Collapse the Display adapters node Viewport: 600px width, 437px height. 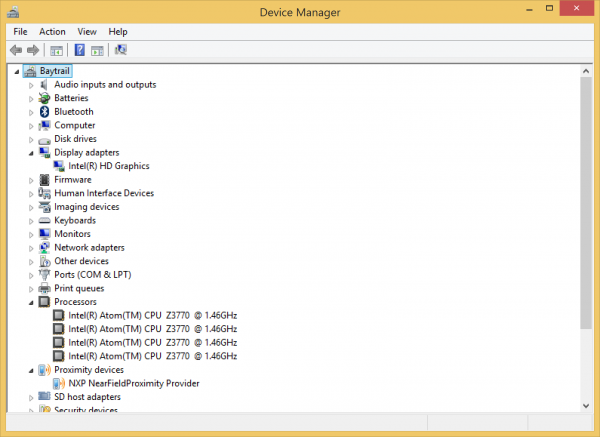tap(31, 153)
